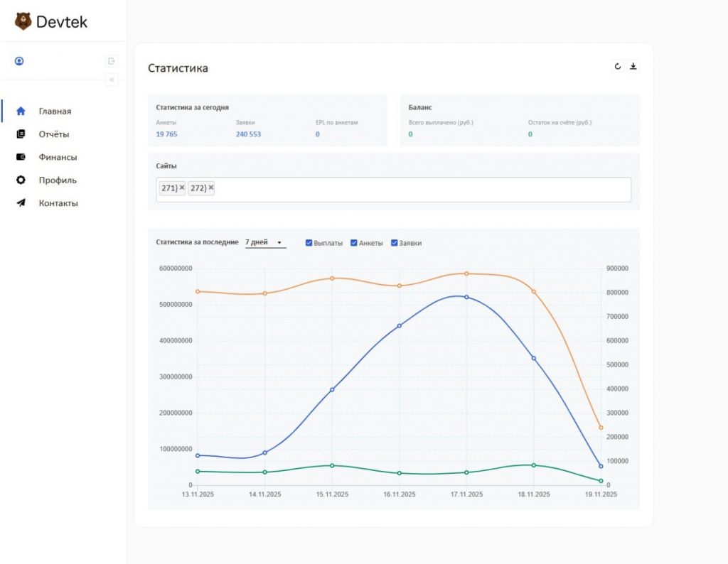Screen dimensions: 728x564
Task: Click the wallet icon beside Финансы
Action: 21,157
